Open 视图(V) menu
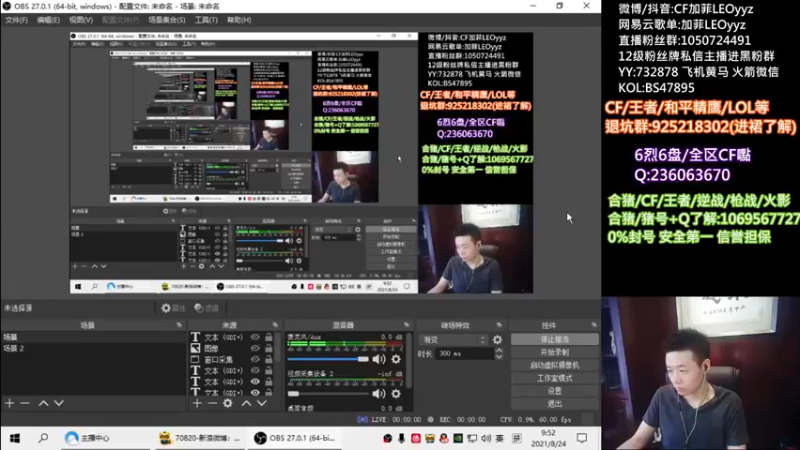Image resolution: width=800 pixels, height=450 pixels. tap(81, 20)
